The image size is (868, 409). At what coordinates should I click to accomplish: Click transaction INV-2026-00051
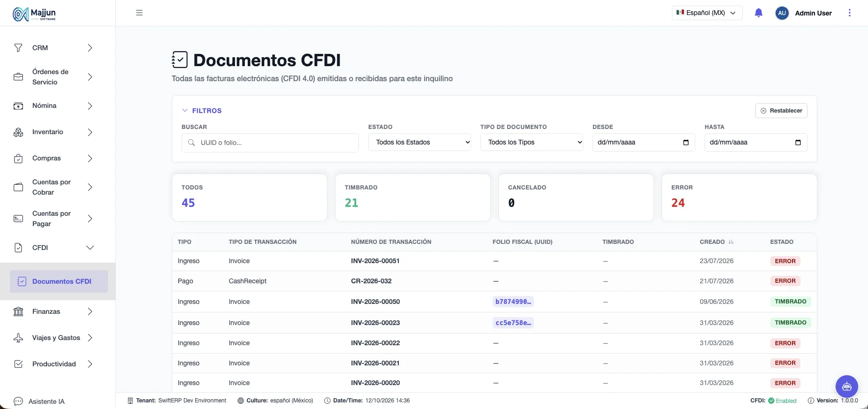tap(375, 261)
